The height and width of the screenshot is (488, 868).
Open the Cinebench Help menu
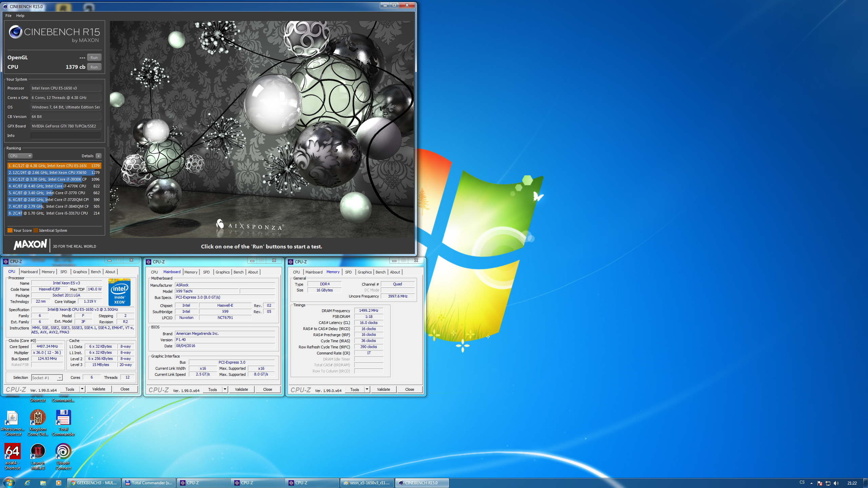point(20,16)
